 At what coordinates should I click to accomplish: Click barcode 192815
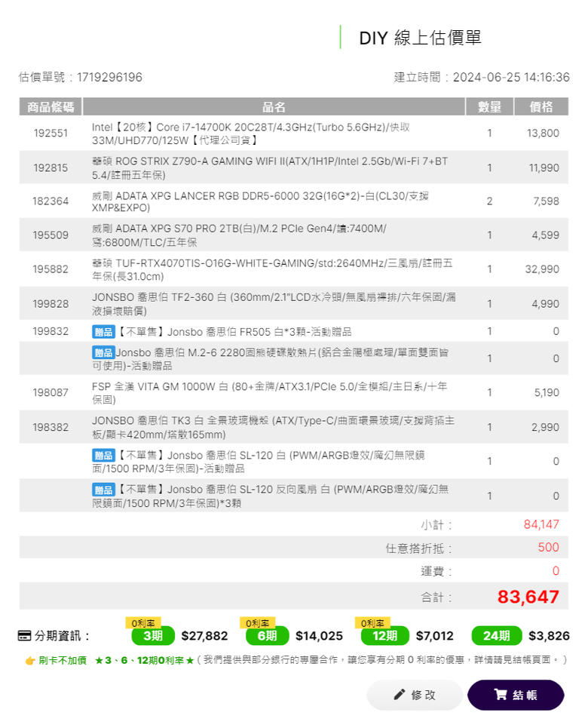pos(51,167)
